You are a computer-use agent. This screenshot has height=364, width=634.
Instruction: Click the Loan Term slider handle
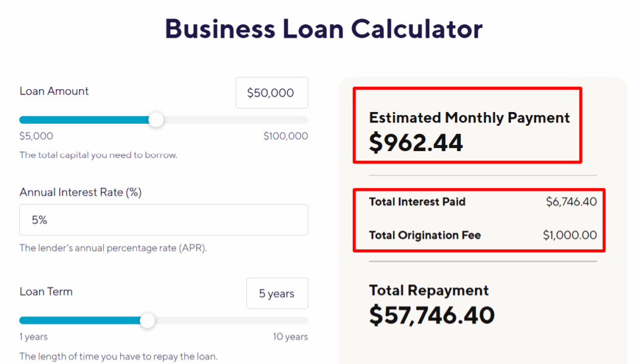pos(147,320)
